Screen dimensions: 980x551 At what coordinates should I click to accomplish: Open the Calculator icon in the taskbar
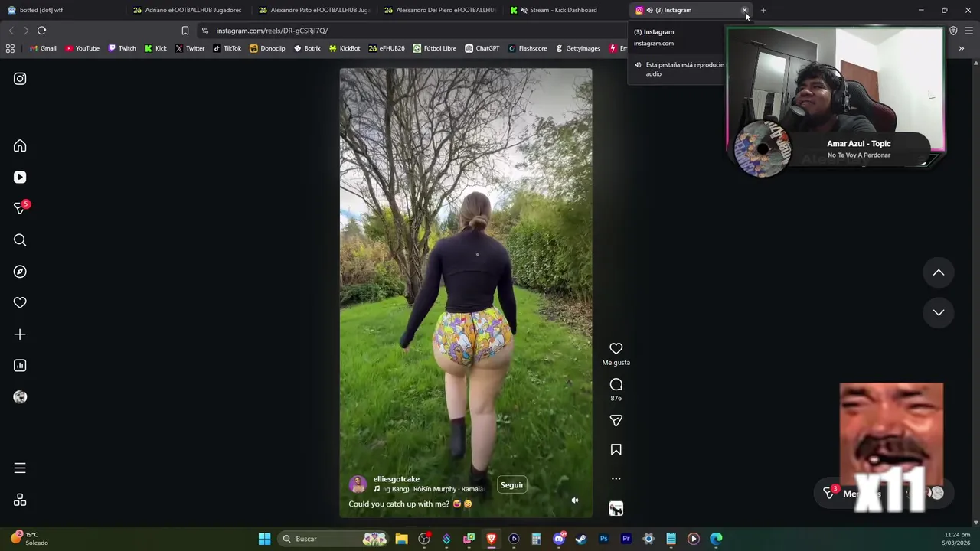coord(536,539)
